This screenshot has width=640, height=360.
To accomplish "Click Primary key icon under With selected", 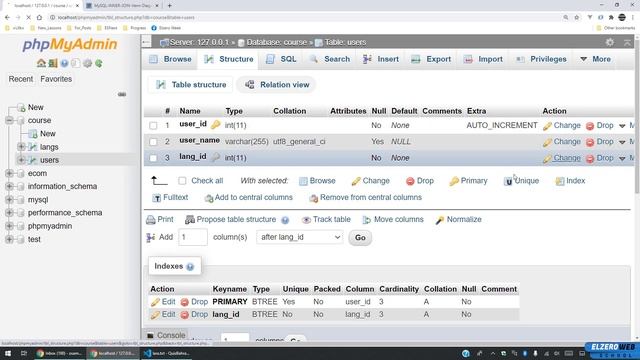I will [453, 181].
